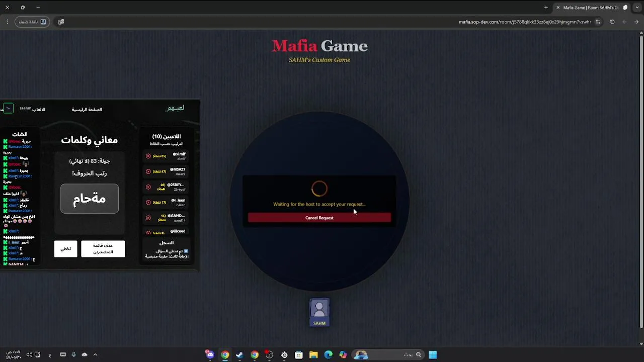
Task: Remove player @MSAZ7 from the list
Action: [x=148, y=171]
